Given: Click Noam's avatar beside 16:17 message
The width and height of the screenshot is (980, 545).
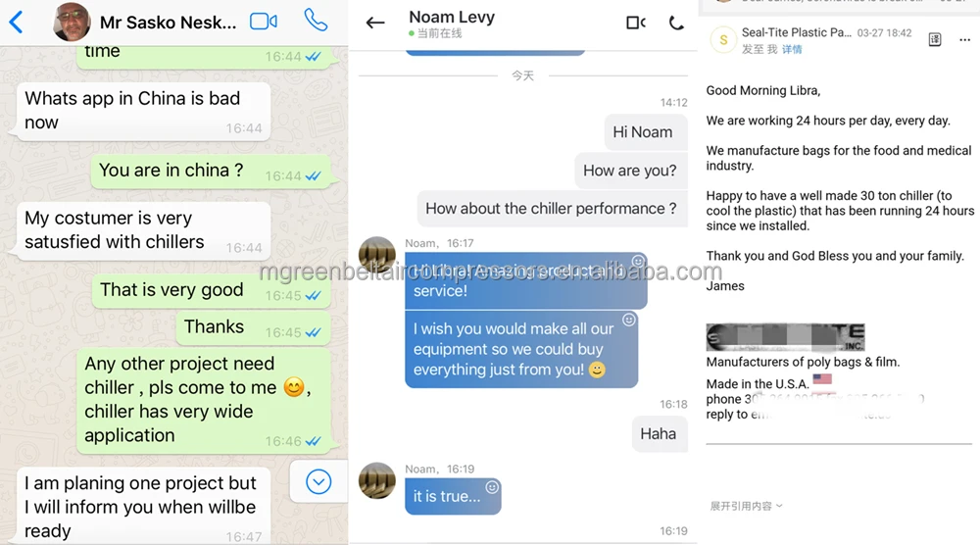Looking at the screenshot, I should coord(377,255).
